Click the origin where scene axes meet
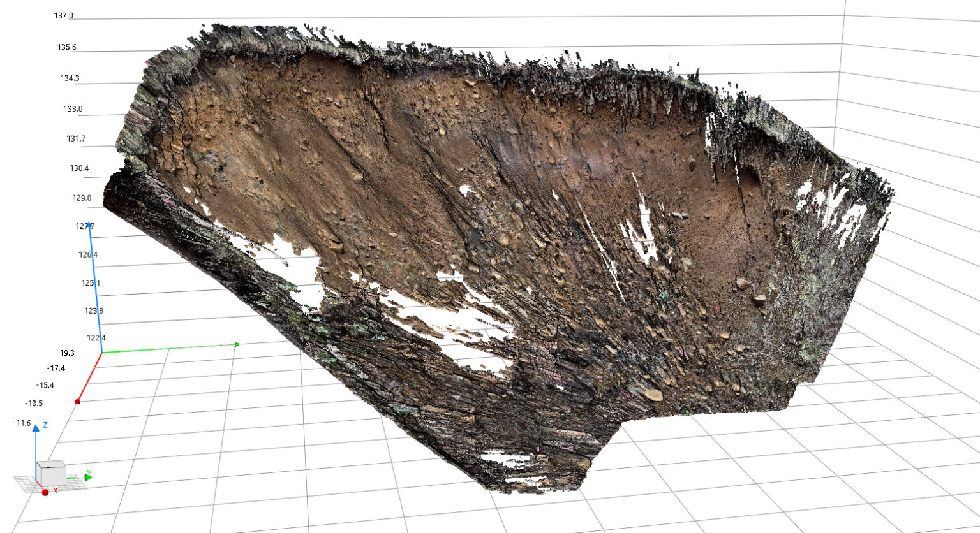980x533 pixels. coord(102,352)
